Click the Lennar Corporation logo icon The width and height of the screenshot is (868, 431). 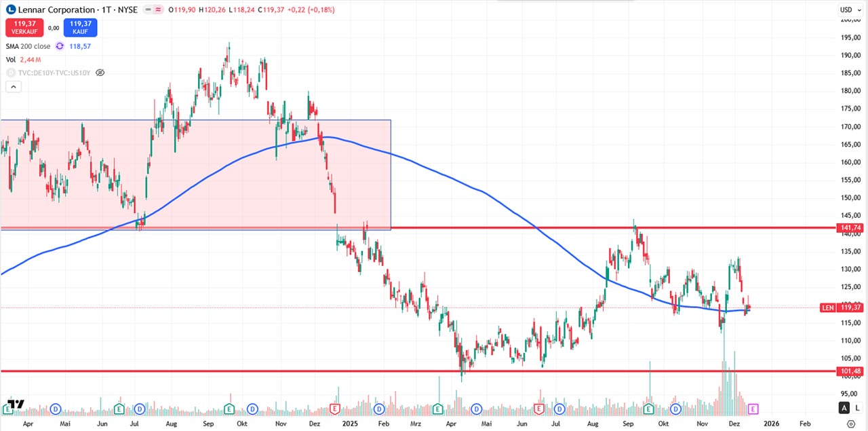pos(11,10)
